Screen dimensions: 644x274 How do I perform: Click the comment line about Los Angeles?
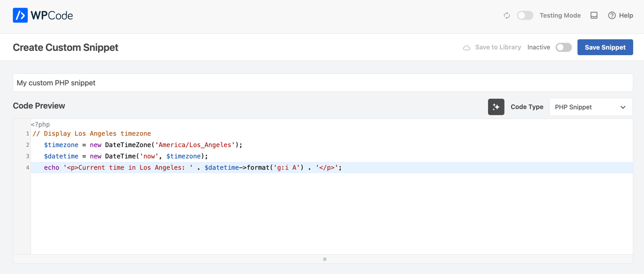tap(92, 133)
